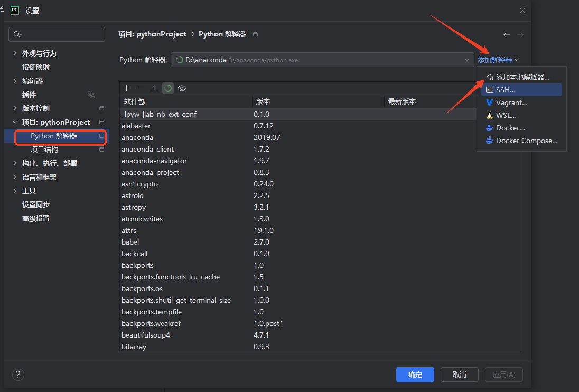Select the astroid package row
This screenshot has width=579, height=392.
click(320, 195)
